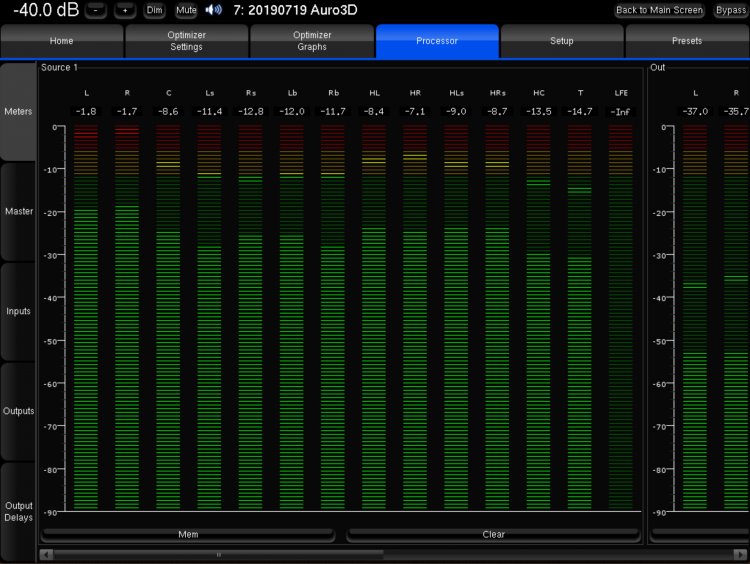
Task: Toggle the Mute button
Action: pos(186,10)
